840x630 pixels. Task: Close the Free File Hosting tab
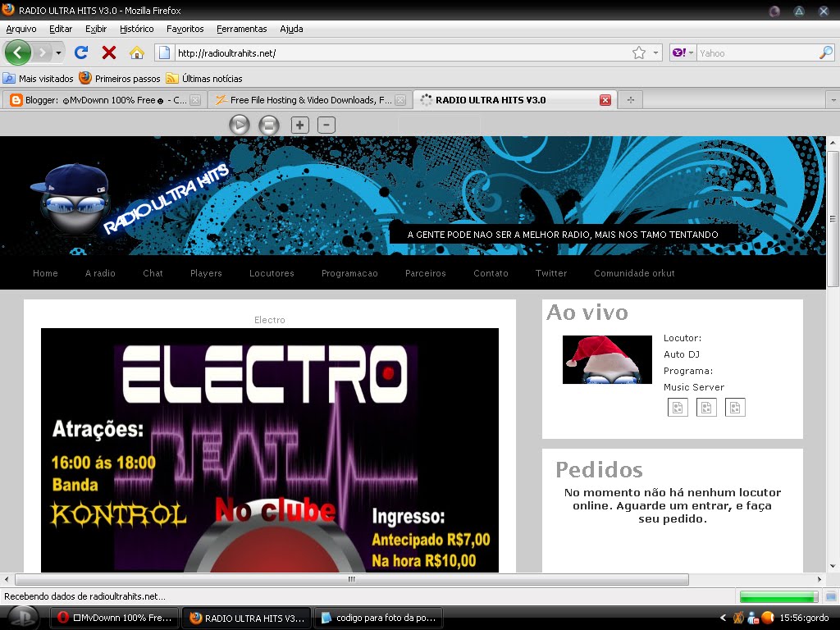pos(400,100)
